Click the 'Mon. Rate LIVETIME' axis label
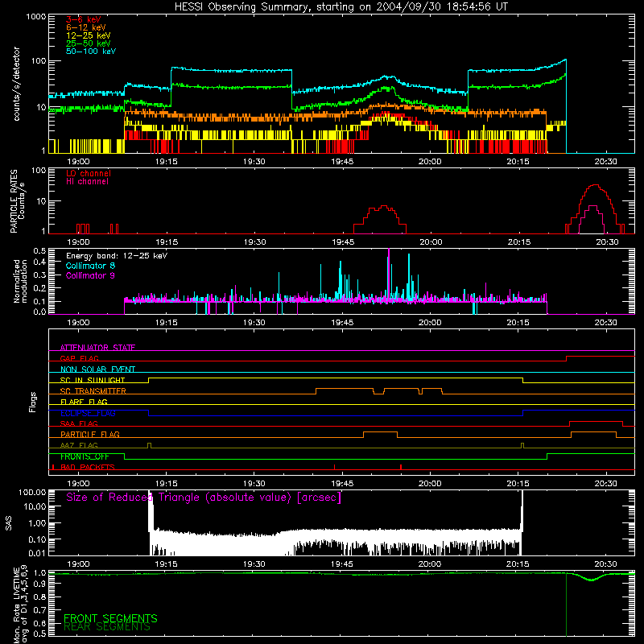Viewport: 644px width, 644px height. click(x=16, y=605)
